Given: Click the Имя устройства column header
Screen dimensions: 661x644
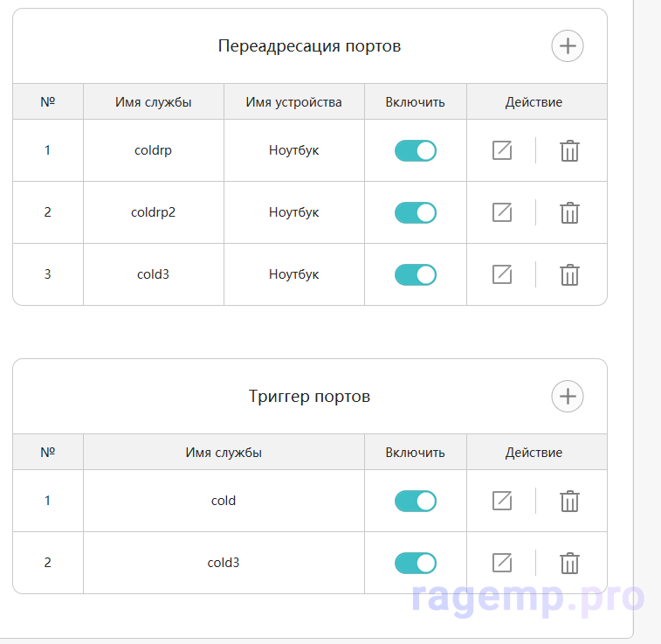Looking at the screenshot, I should [x=294, y=102].
